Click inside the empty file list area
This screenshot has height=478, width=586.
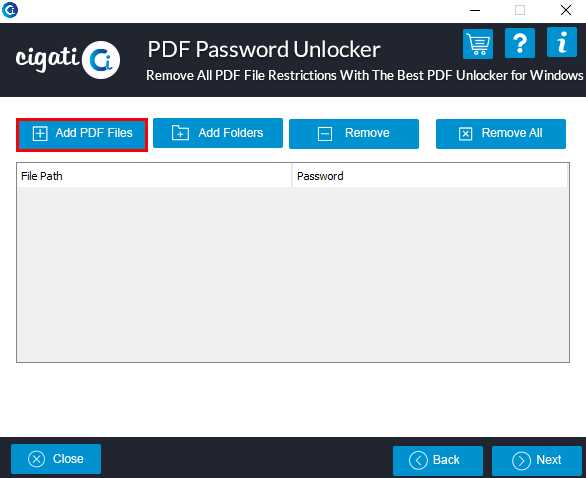pos(293,274)
